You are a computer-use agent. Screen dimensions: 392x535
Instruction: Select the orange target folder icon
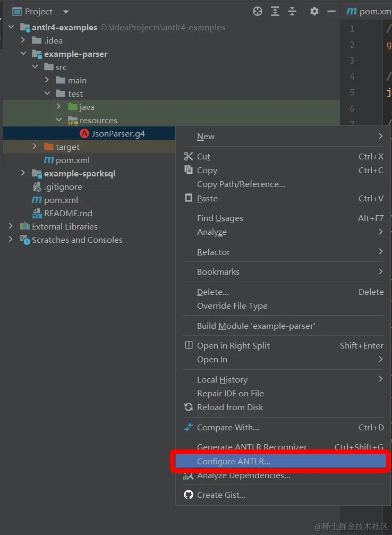49,147
